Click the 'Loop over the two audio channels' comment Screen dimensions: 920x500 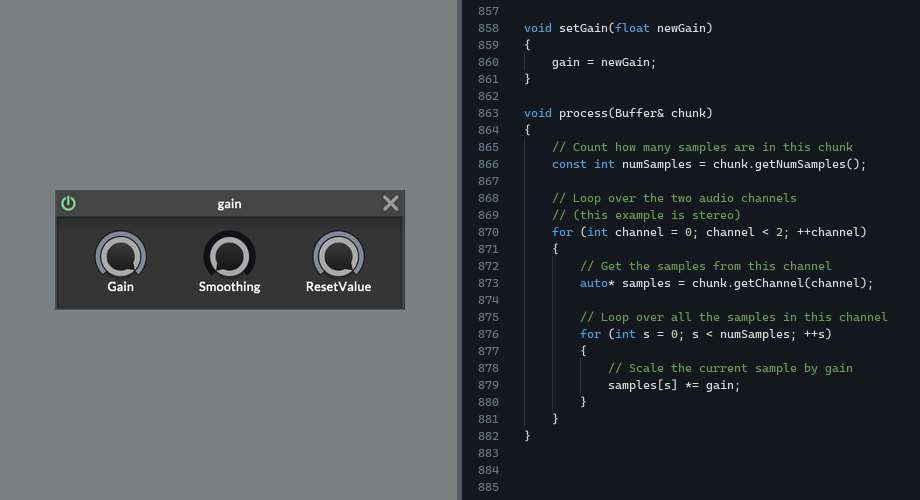pos(674,198)
